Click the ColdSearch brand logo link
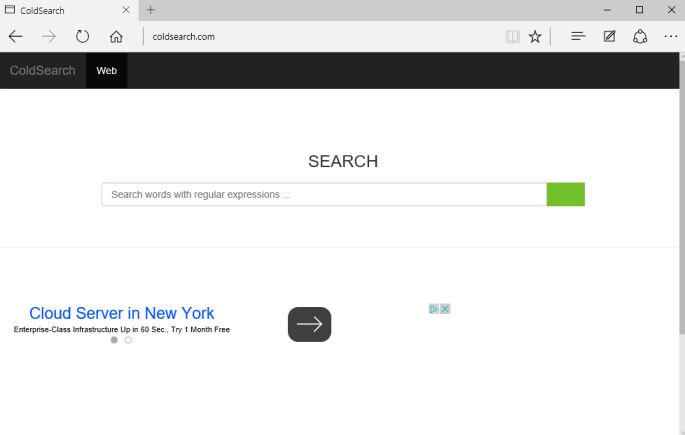Image resolution: width=685 pixels, height=435 pixels. coord(42,70)
